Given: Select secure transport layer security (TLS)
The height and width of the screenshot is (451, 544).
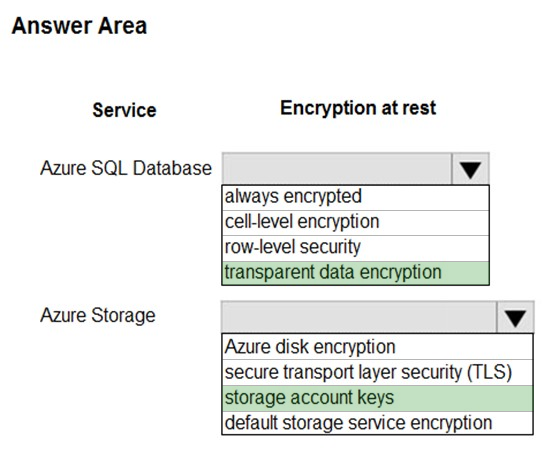Looking at the screenshot, I should [x=377, y=372].
